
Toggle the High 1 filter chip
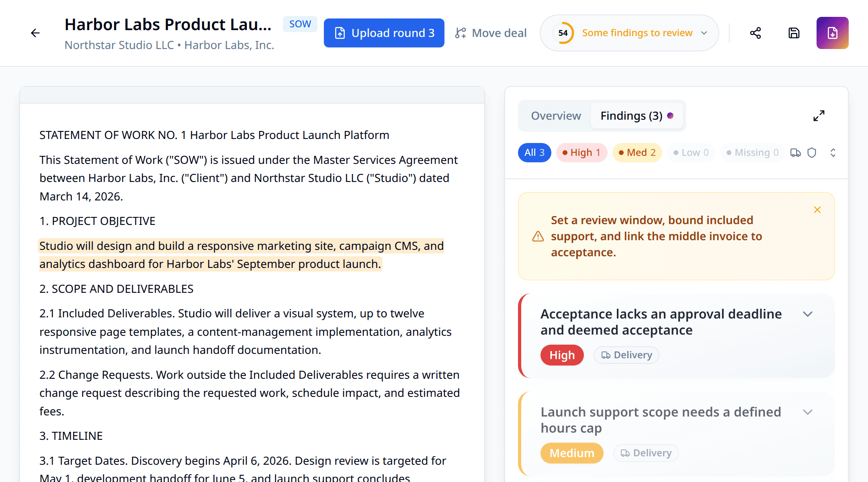pos(581,153)
